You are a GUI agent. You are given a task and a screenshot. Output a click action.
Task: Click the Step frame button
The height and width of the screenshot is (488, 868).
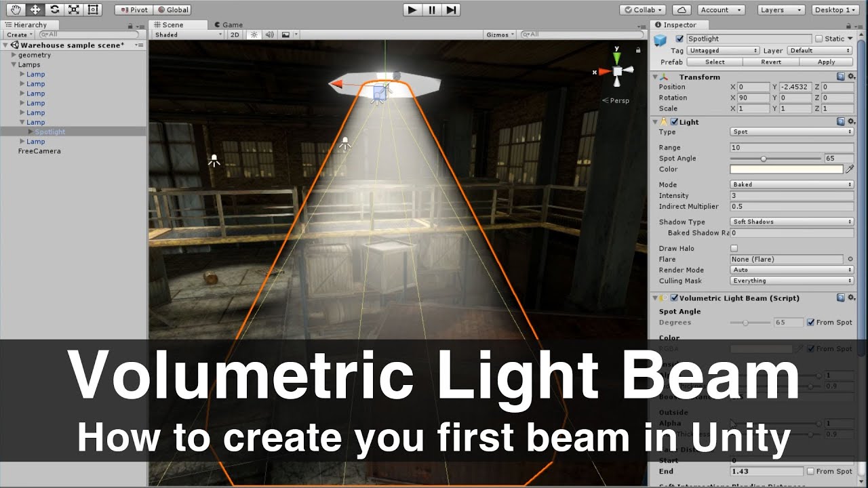click(451, 9)
